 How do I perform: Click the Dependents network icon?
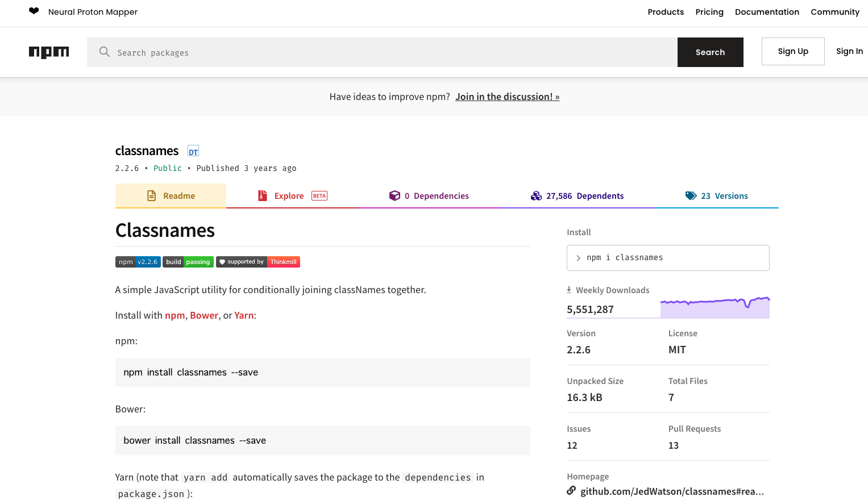tap(536, 195)
